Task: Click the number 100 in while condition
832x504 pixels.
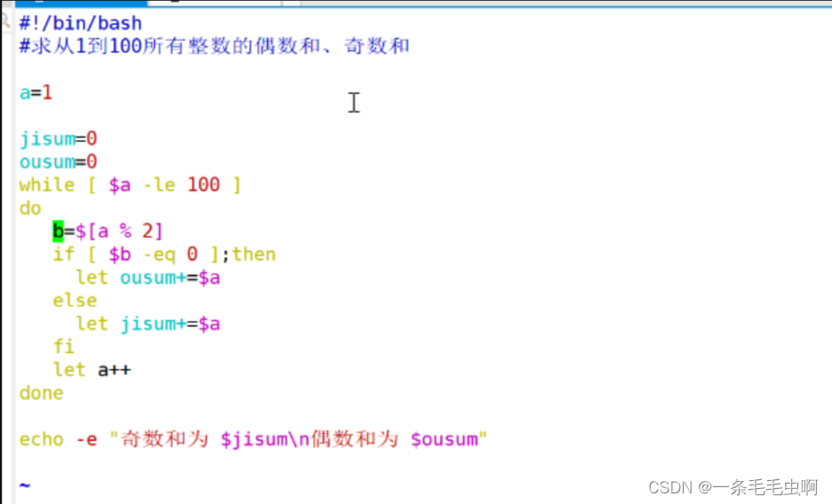Action: (x=203, y=185)
